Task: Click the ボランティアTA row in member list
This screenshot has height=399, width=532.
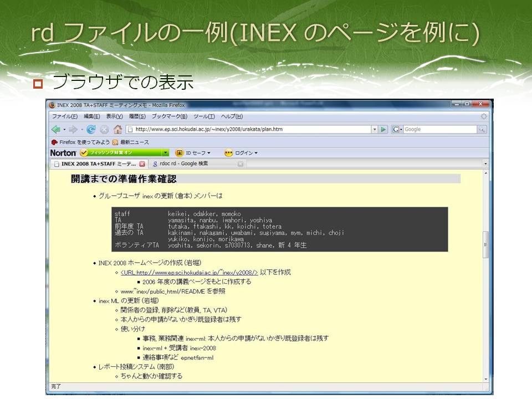Action: pyautogui.click(x=211, y=245)
